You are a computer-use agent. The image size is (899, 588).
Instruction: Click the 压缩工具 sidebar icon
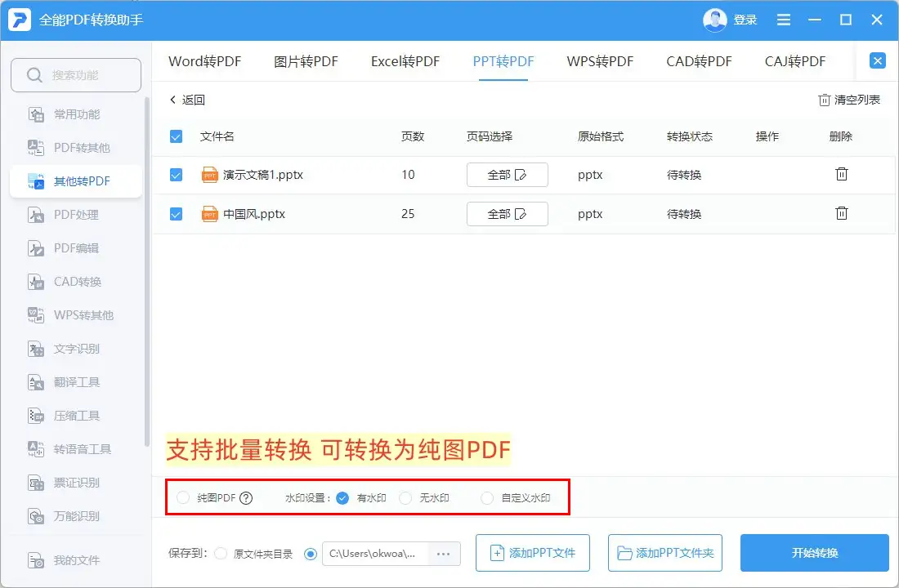tap(35, 416)
